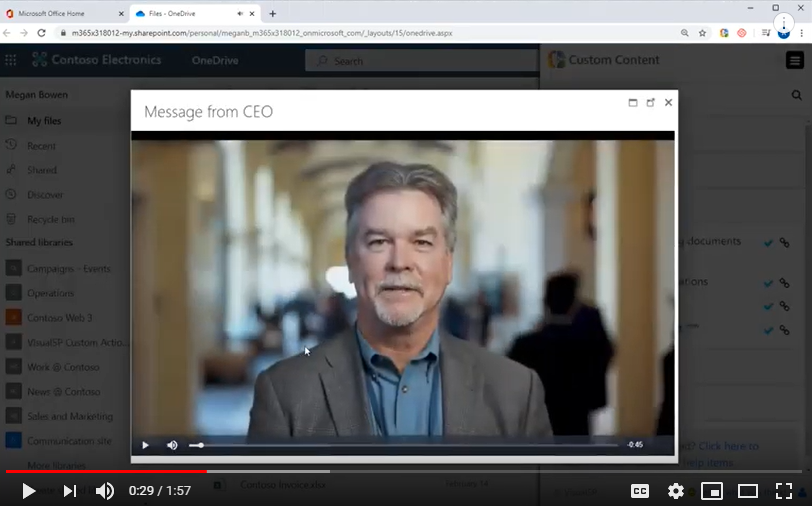This screenshot has height=506, width=812.
Task: Open News @ Contoso library
Action: pos(64,392)
